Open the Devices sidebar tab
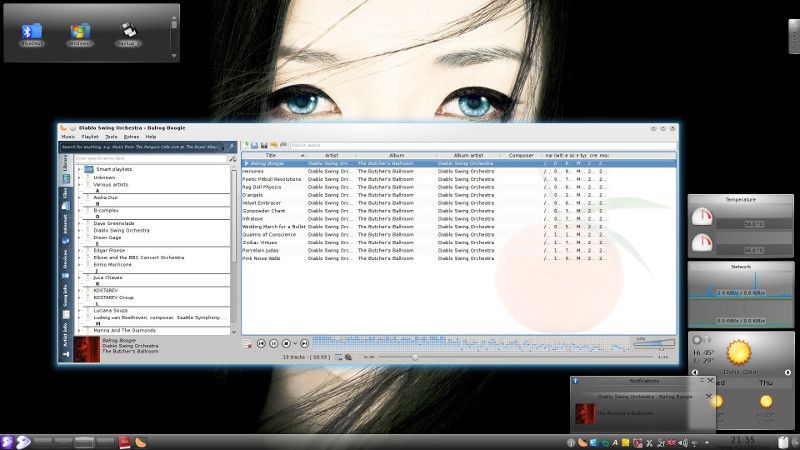The image size is (800, 450). point(66,264)
